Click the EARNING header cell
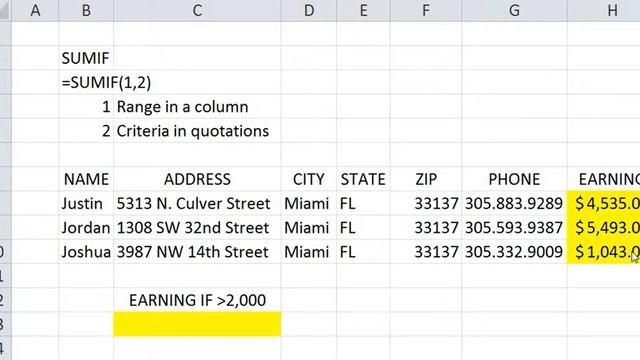Image resolution: width=640 pixels, height=360 pixels. 604,179
